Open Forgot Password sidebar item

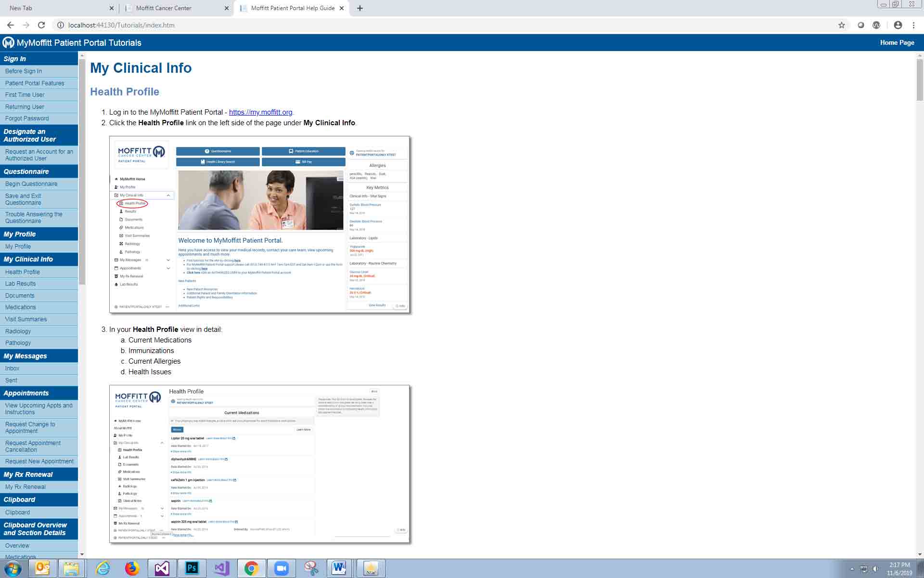[x=27, y=118]
